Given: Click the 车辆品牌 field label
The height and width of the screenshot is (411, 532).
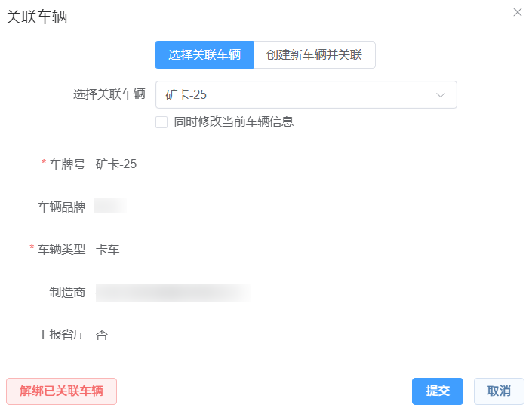Looking at the screenshot, I should tap(62, 207).
